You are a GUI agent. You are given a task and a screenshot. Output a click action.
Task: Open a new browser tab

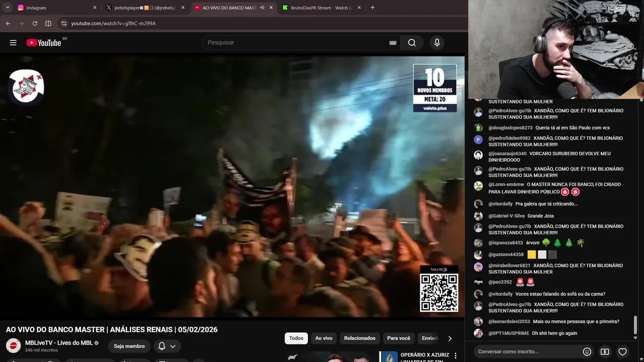click(x=372, y=8)
